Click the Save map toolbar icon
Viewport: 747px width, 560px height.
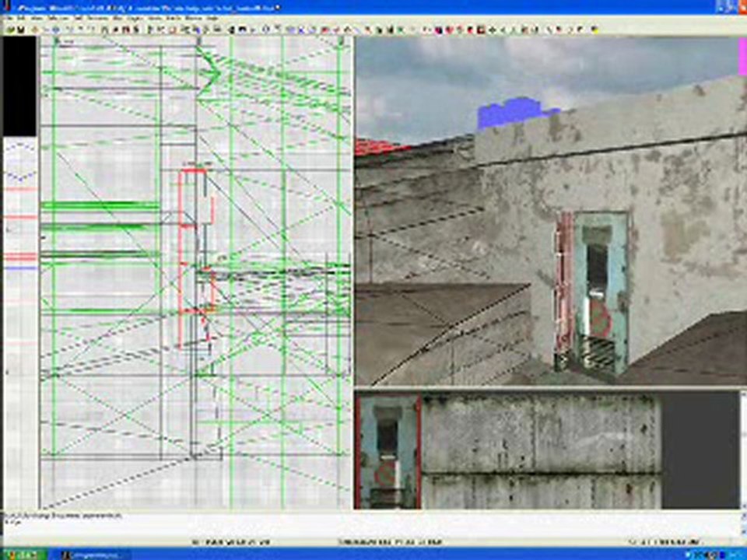tap(20, 30)
